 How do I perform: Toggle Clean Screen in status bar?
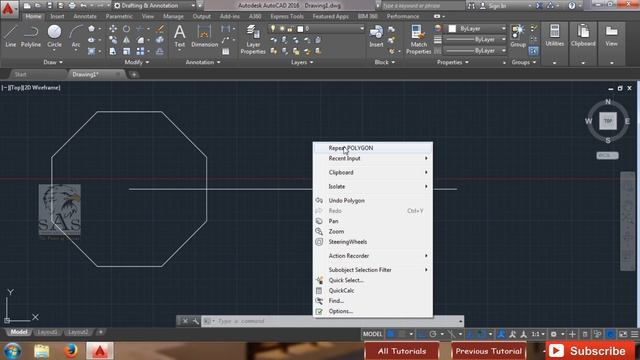point(623,334)
